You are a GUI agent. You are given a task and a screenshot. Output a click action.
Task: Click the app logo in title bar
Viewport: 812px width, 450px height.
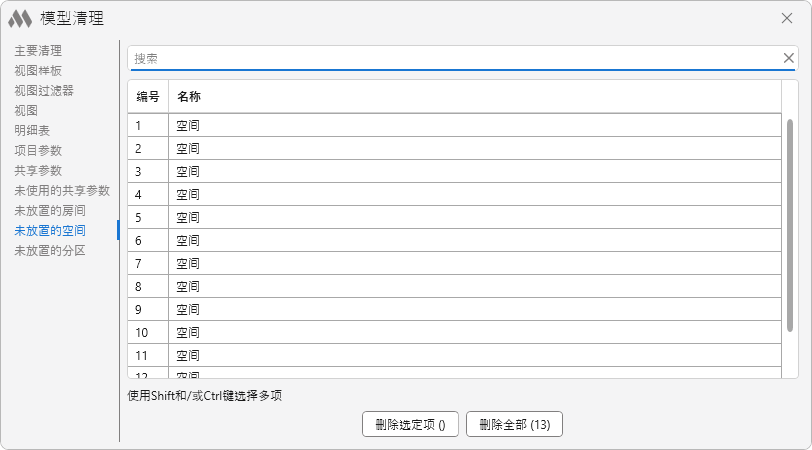(x=21, y=18)
